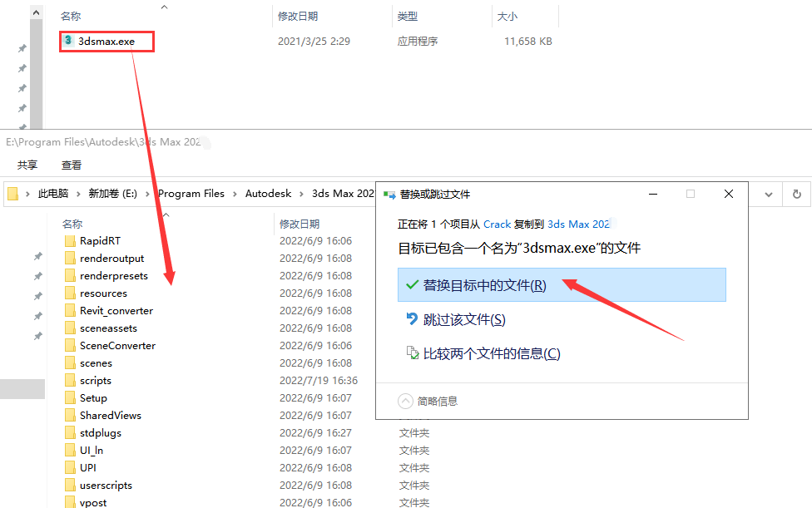Expand the breadcrumb chevron after Autodesk
The height and width of the screenshot is (508, 812).
pos(301,193)
